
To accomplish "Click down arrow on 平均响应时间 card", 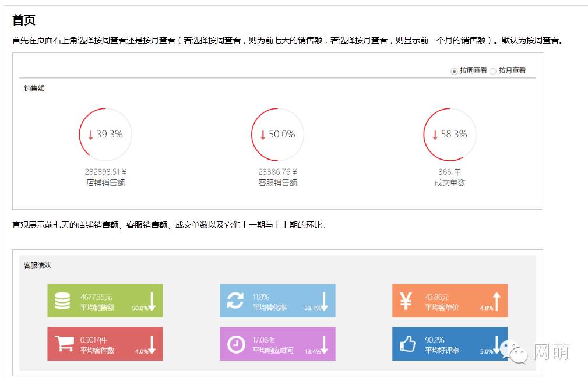I will tap(325, 345).
